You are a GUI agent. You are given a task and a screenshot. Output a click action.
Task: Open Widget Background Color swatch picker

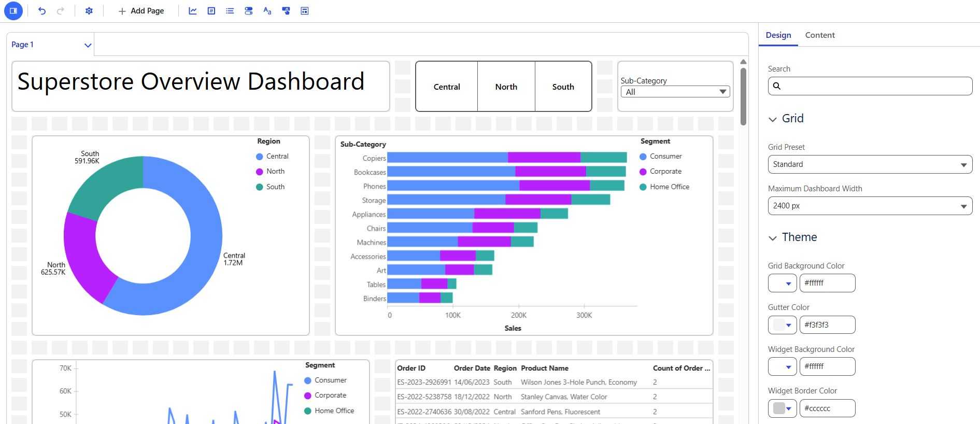point(783,366)
